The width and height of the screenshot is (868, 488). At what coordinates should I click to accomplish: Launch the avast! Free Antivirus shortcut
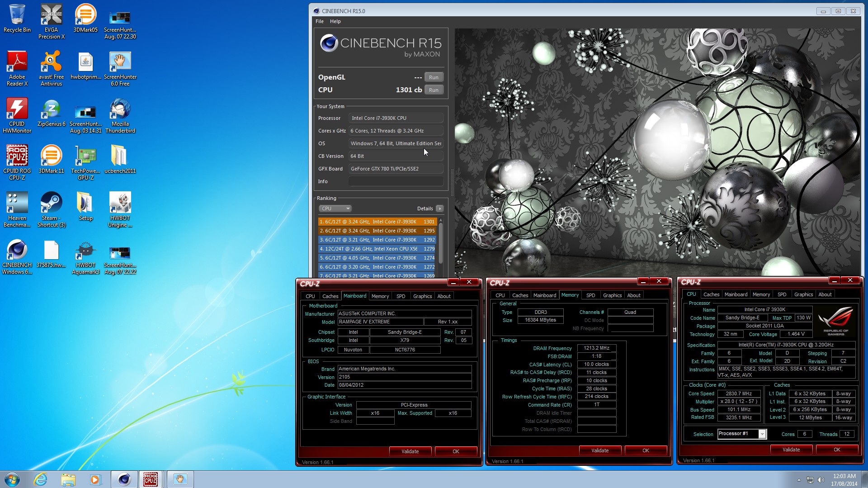click(52, 68)
